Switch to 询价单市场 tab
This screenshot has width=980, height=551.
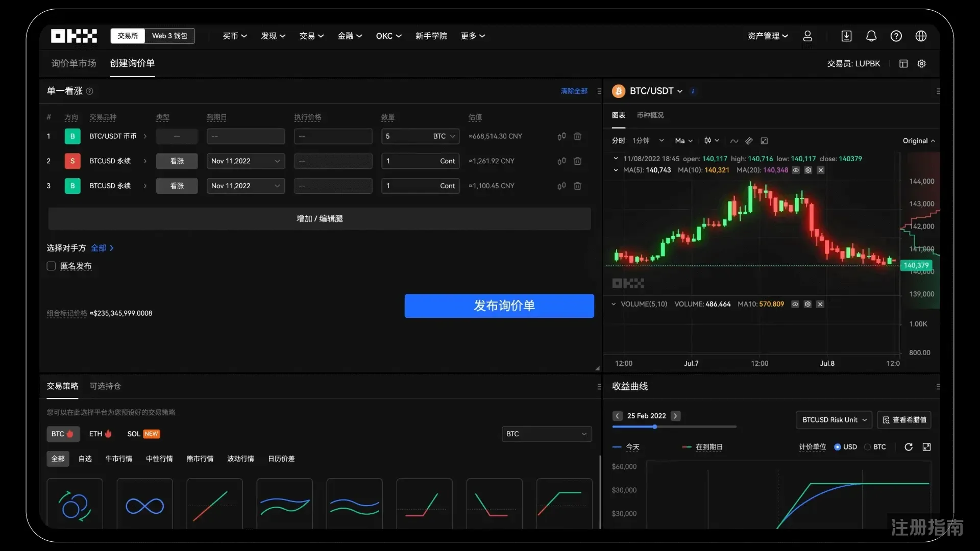pos(74,63)
